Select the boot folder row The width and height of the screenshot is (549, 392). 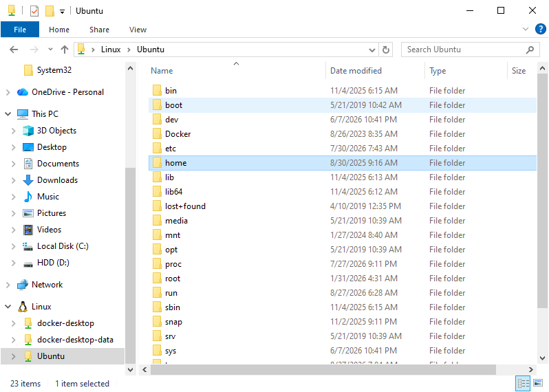pyautogui.click(x=343, y=105)
